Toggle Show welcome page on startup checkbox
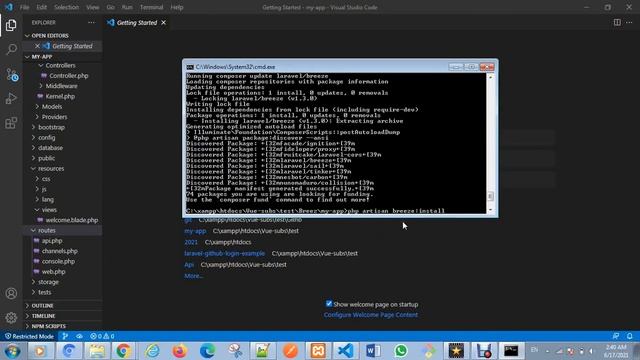The width and height of the screenshot is (640, 360). (329, 304)
